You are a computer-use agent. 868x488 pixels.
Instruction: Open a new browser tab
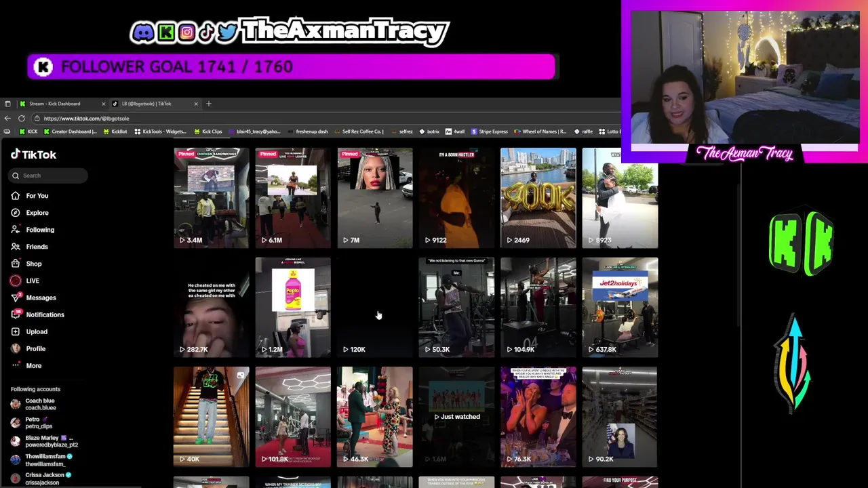pyautogui.click(x=209, y=104)
